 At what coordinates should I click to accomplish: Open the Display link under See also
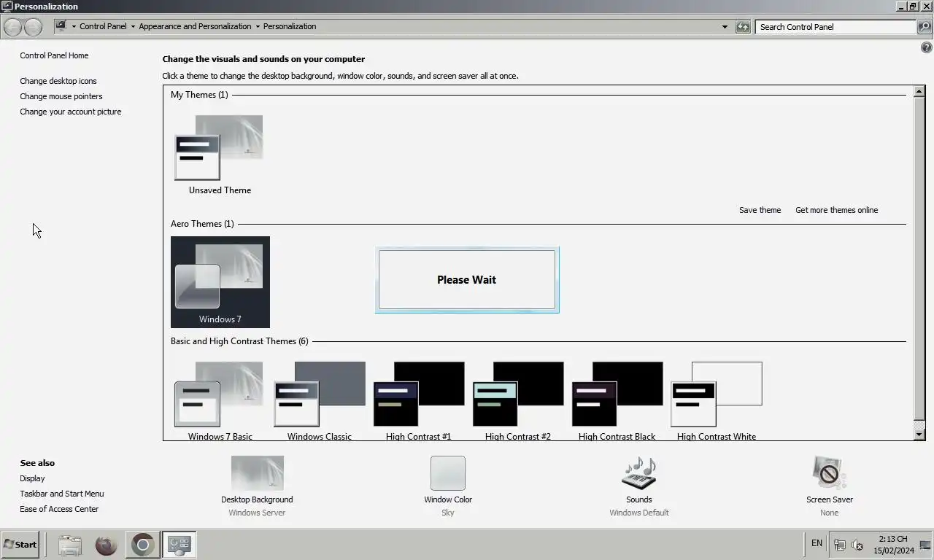(x=32, y=478)
